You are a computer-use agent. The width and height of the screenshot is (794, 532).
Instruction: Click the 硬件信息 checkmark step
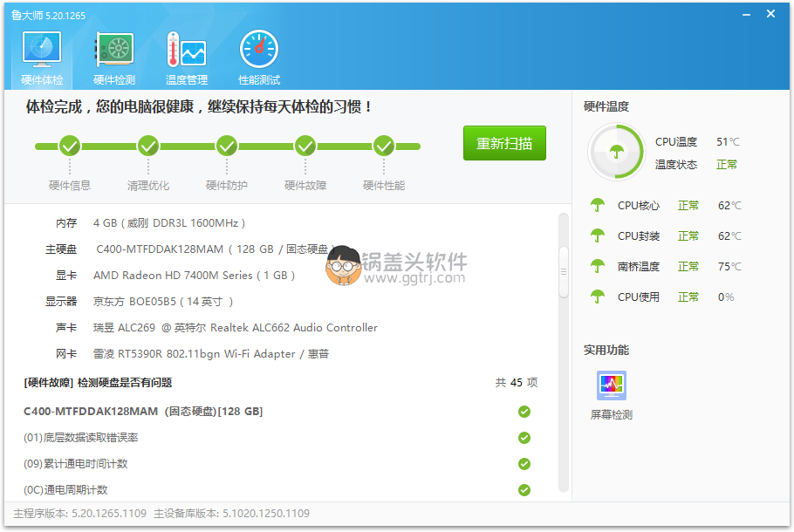pyautogui.click(x=70, y=147)
